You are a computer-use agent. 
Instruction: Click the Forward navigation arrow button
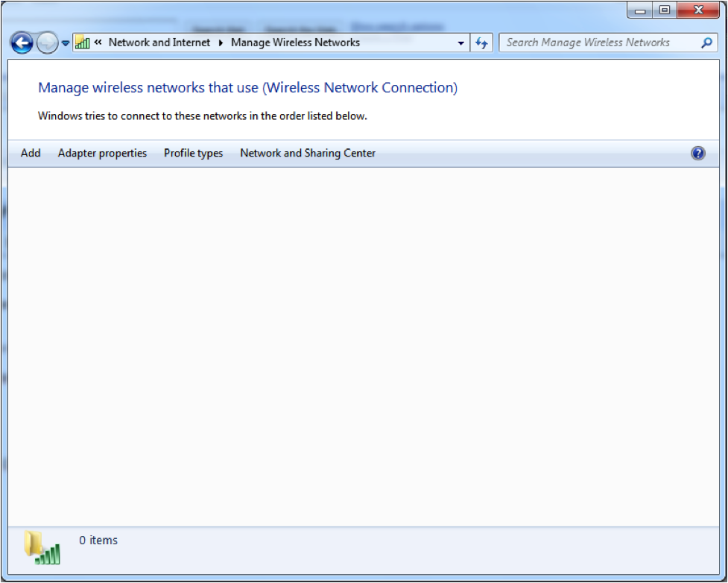click(47, 43)
